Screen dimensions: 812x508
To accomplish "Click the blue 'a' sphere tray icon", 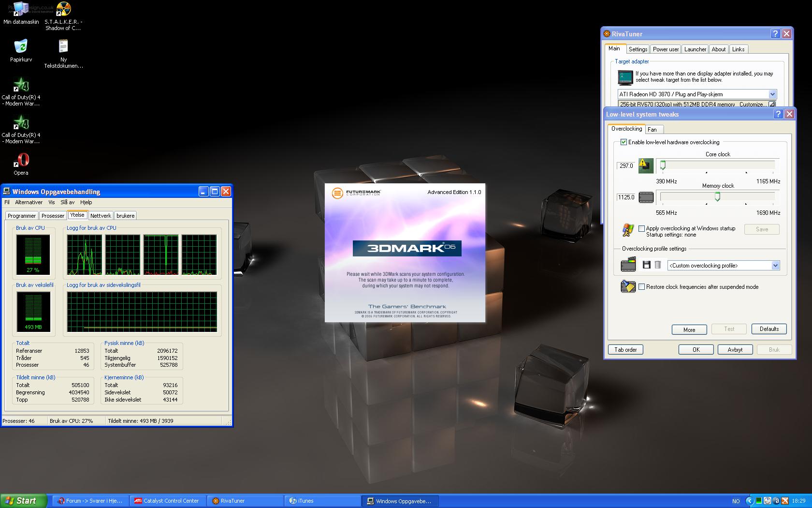I will 776,501.
